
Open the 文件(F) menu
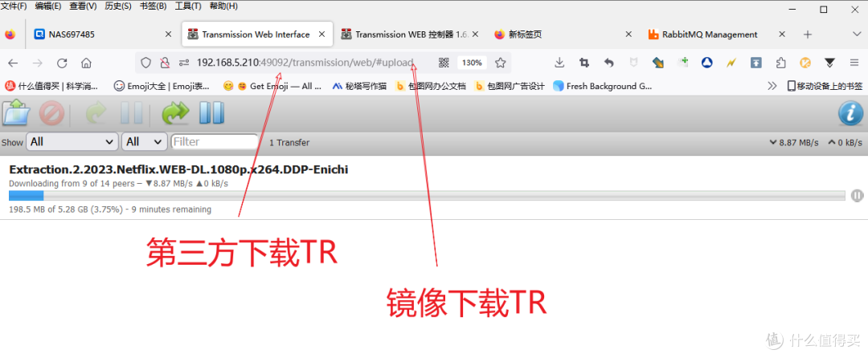point(14,6)
